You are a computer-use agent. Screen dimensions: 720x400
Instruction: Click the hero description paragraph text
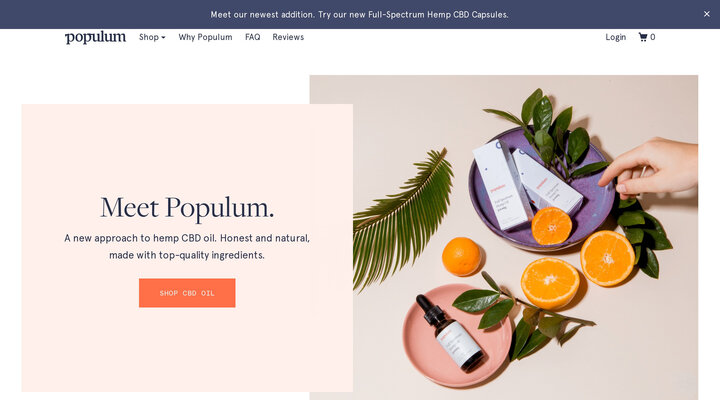(x=187, y=247)
